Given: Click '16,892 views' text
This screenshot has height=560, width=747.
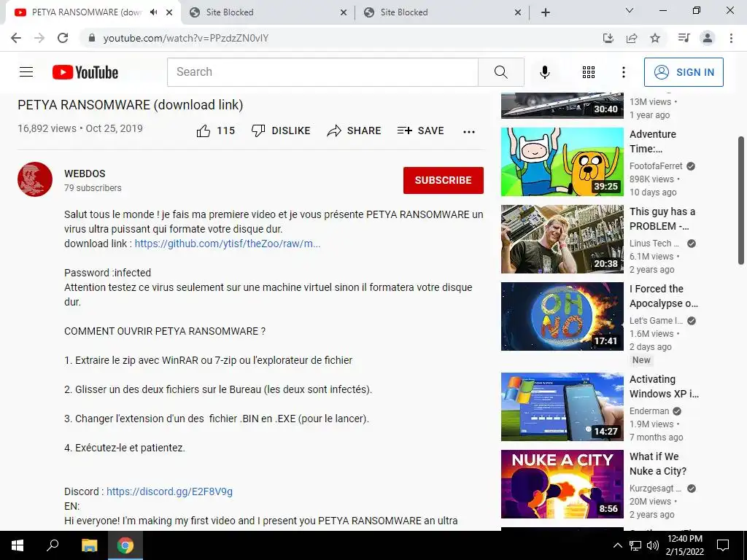Looking at the screenshot, I should pyautogui.click(x=47, y=128).
